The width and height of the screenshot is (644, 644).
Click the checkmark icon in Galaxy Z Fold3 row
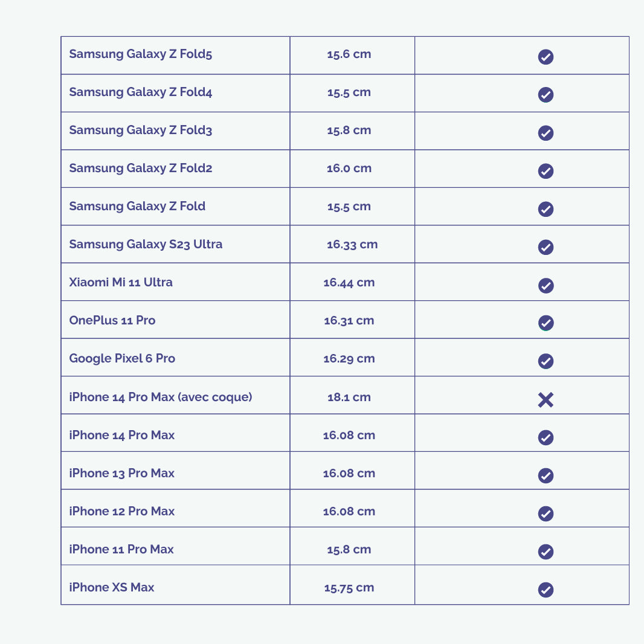[546, 133]
